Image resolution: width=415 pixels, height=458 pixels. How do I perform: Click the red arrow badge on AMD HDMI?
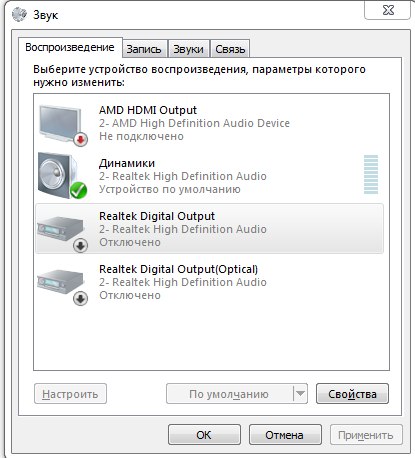point(80,139)
